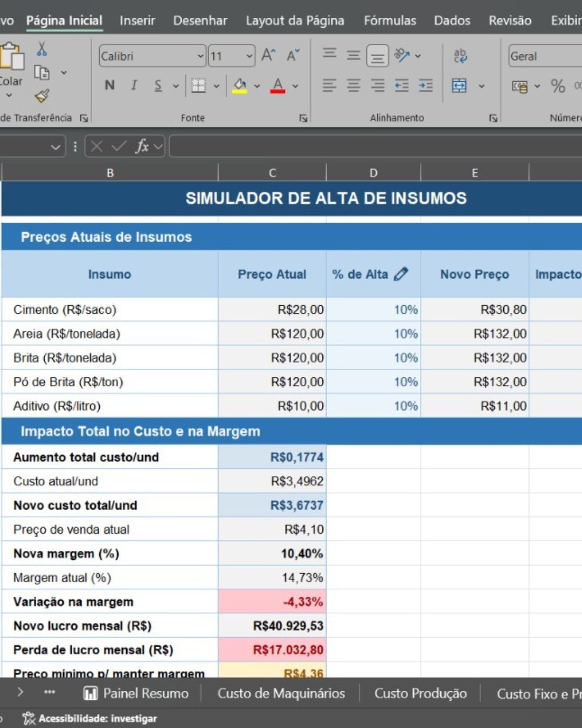Select the cell showing R$17.032,80
The width and height of the screenshot is (582, 728).
[x=272, y=650]
